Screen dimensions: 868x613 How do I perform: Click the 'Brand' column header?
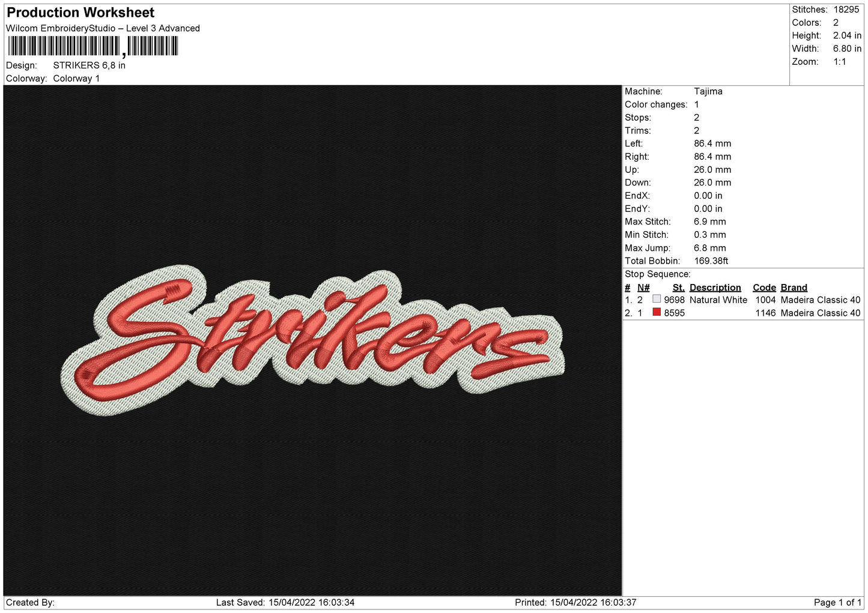coord(794,288)
